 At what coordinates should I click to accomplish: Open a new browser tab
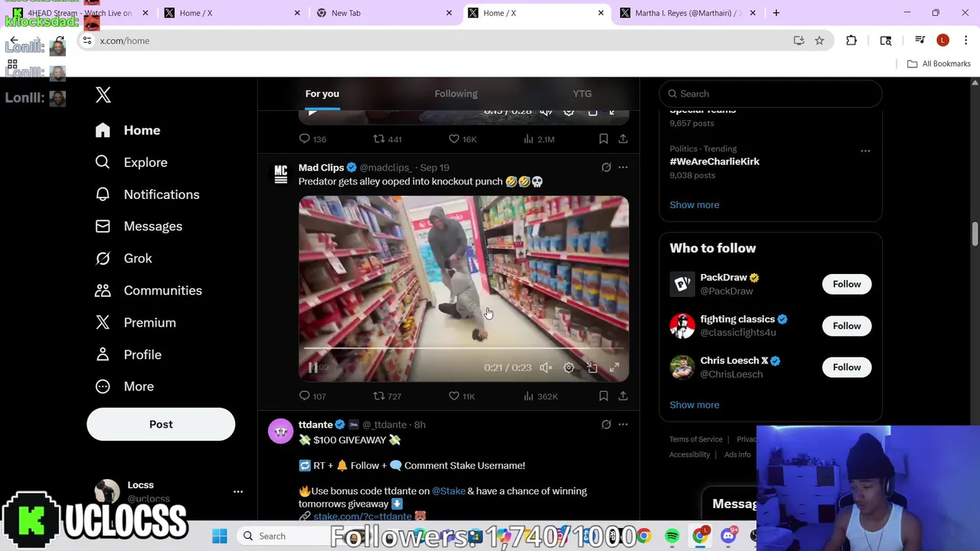tap(776, 13)
